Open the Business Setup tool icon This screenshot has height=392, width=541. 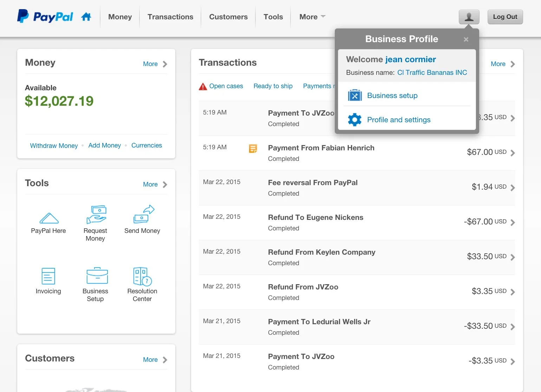97,275
